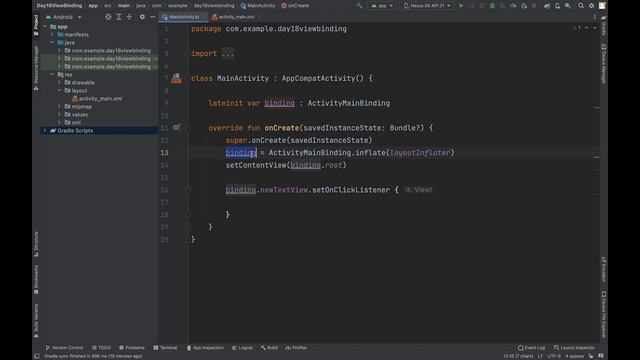Click the UTF-8 encoding in status bar
640x360 pixels.
pos(554,356)
